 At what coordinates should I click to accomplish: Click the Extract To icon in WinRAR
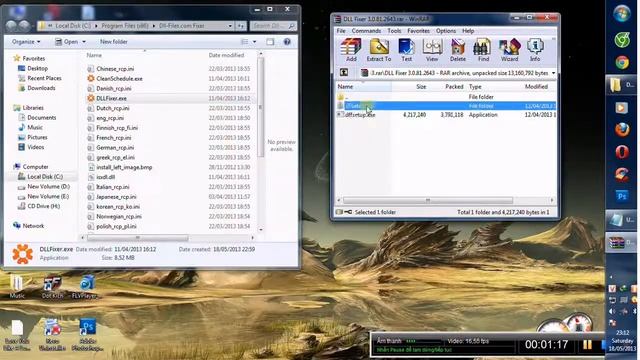click(379, 50)
